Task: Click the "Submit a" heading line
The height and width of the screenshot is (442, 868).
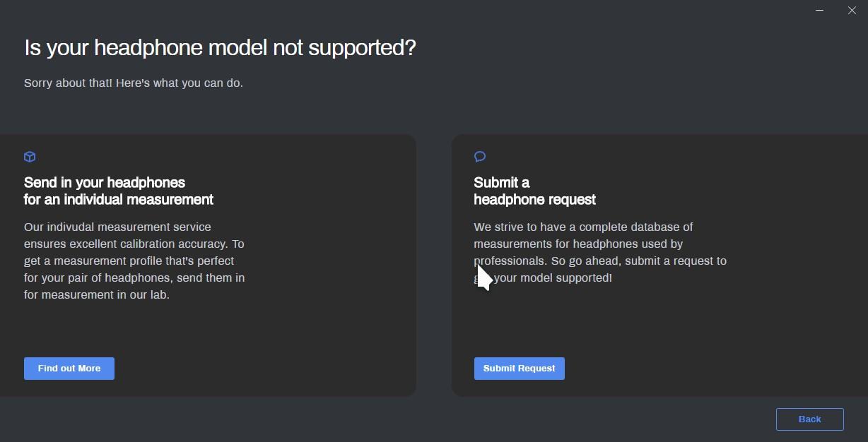Action: [501, 183]
